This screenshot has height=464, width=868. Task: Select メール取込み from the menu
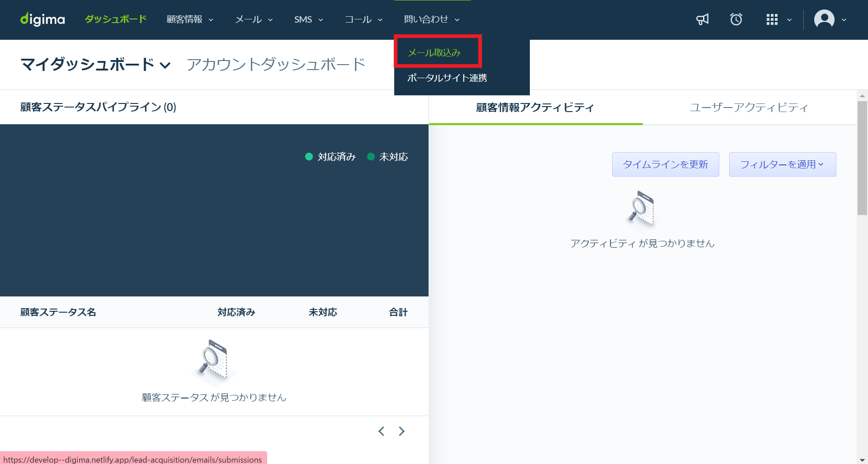(434, 53)
